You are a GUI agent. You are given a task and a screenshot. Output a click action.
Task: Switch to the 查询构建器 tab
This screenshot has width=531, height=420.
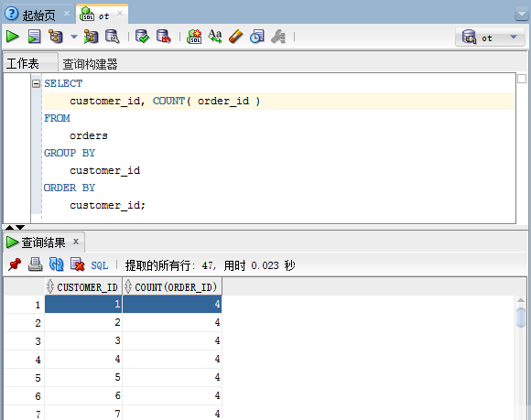(90, 64)
